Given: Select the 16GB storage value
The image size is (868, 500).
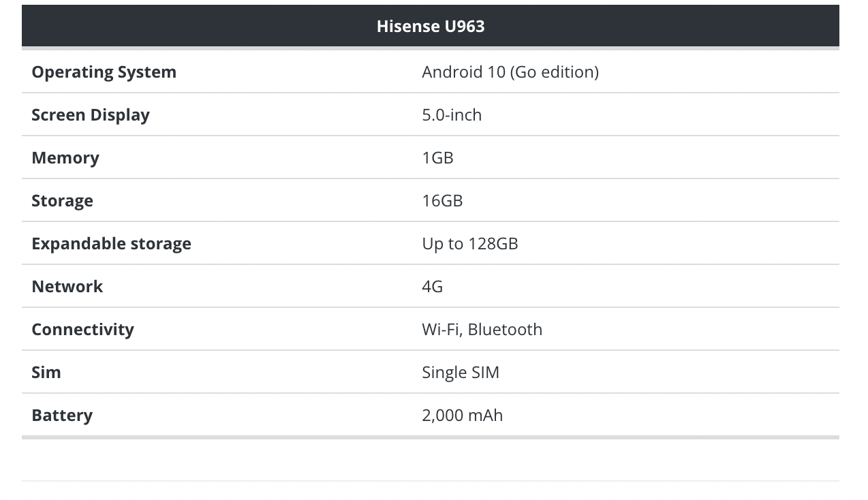Looking at the screenshot, I should coord(442,201).
